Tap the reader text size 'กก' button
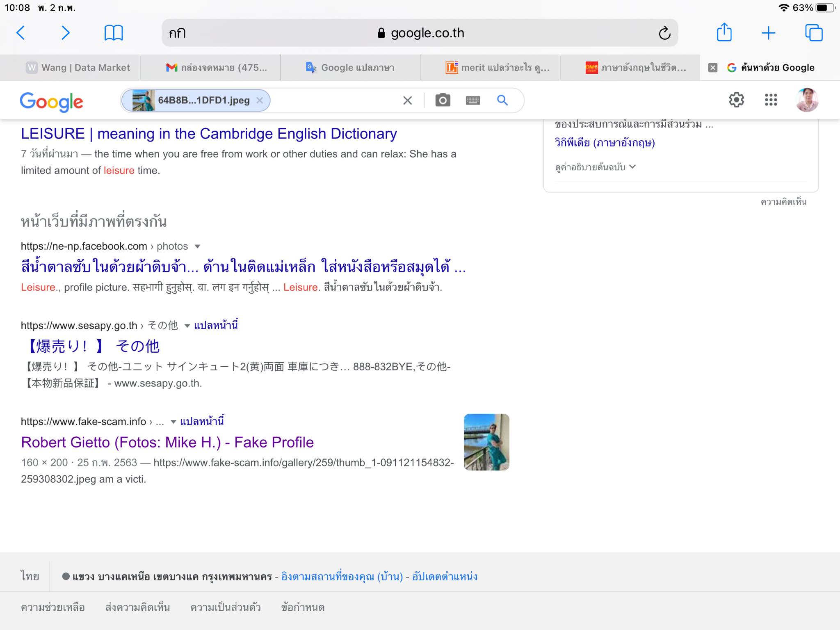 pos(177,33)
